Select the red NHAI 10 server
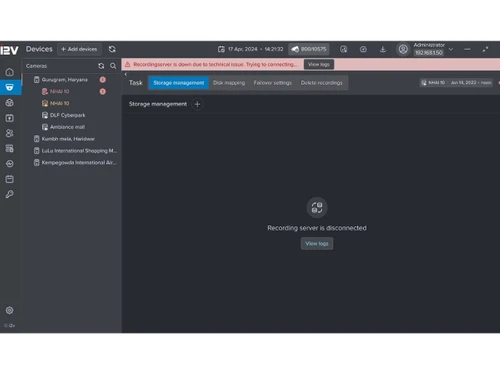Image resolution: width=500 pixels, height=375 pixels. (56, 91)
